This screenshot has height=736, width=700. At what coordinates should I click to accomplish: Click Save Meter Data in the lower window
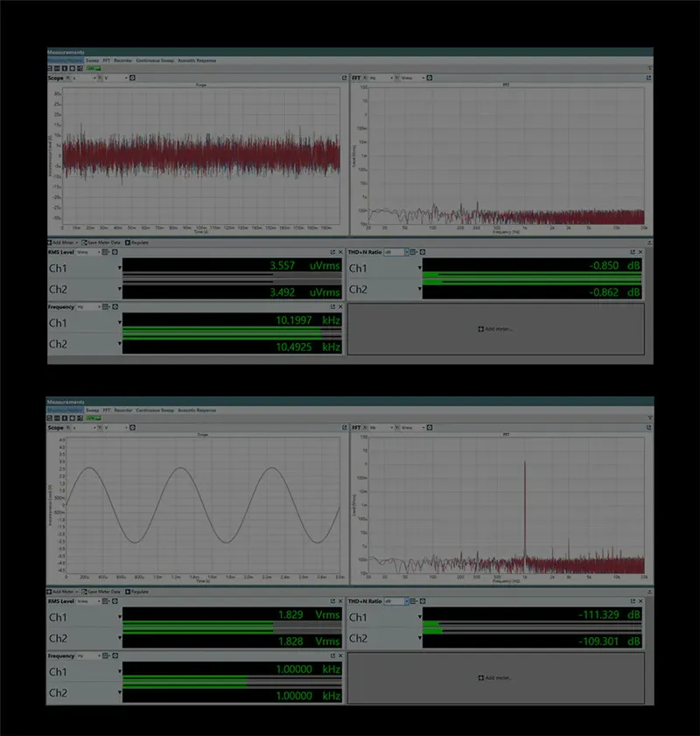click(x=101, y=592)
